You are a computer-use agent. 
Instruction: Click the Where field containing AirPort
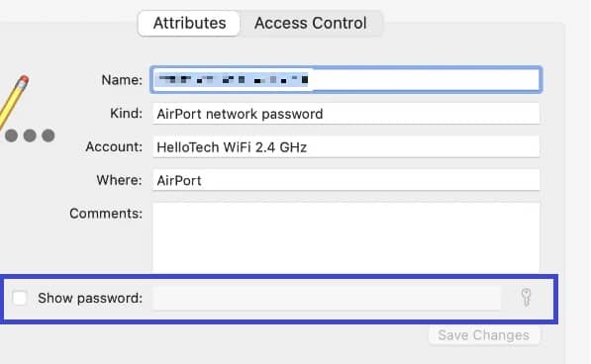click(x=345, y=180)
